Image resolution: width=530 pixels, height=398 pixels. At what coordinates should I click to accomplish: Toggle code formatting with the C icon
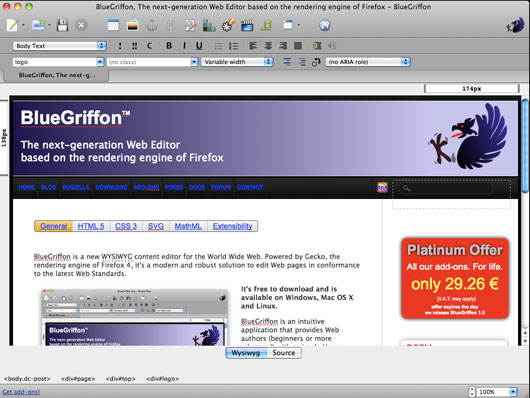click(x=149, y=46)
